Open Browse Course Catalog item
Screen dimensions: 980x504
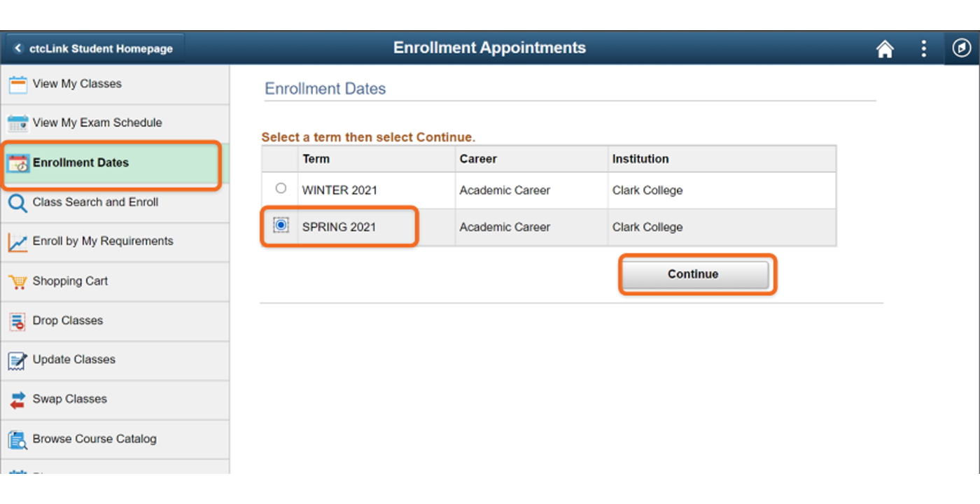(115, 440)
